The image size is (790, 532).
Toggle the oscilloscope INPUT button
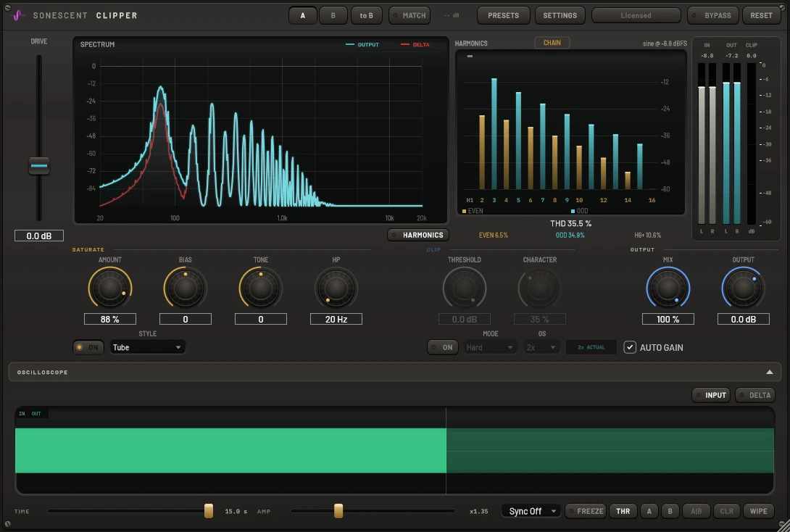[710, 395]
